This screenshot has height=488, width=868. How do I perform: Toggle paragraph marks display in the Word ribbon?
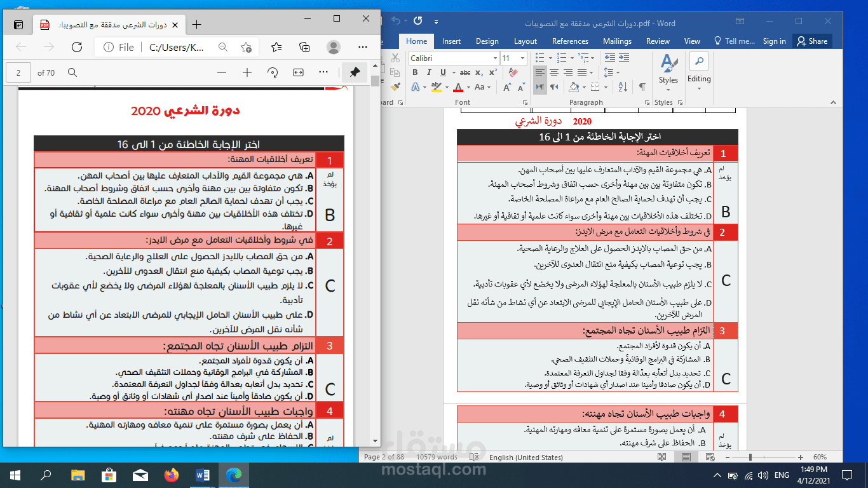click(641, 87)
